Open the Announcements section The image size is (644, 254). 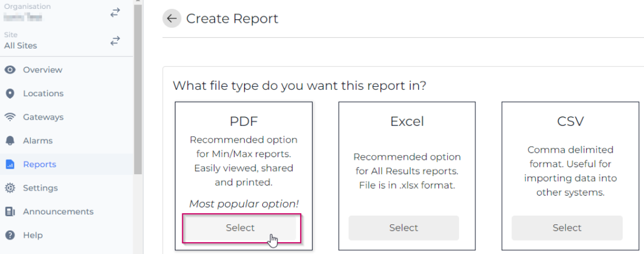[58, 212]
